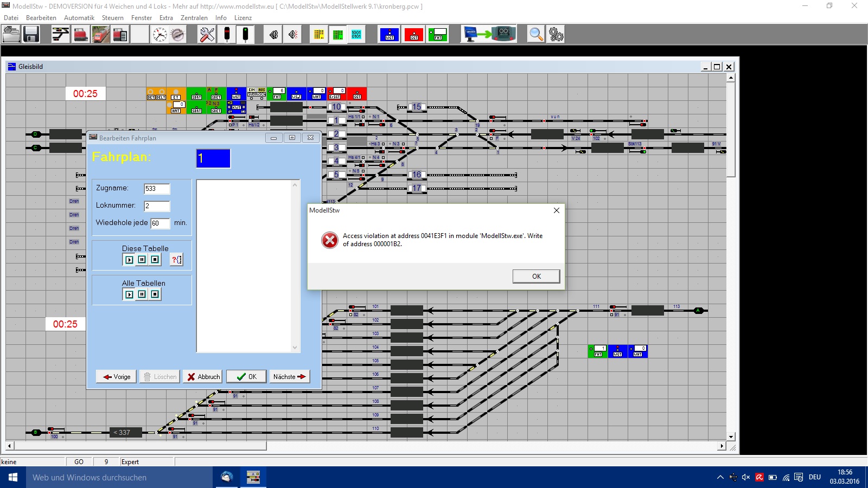Click the Zugname input field
Image resolution: width=868 pixels, height=488 pixels.
tap(157, 189)
